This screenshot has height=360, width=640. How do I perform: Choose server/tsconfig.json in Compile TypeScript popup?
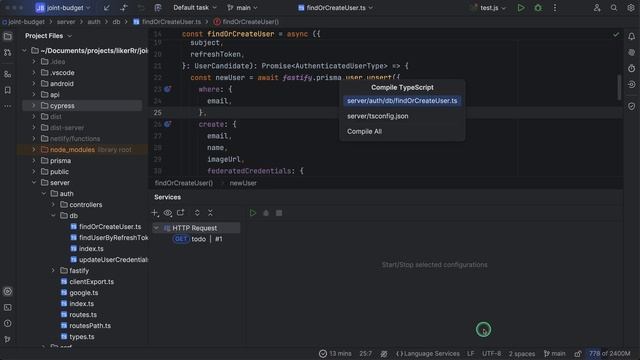click(x=402, y=116)
